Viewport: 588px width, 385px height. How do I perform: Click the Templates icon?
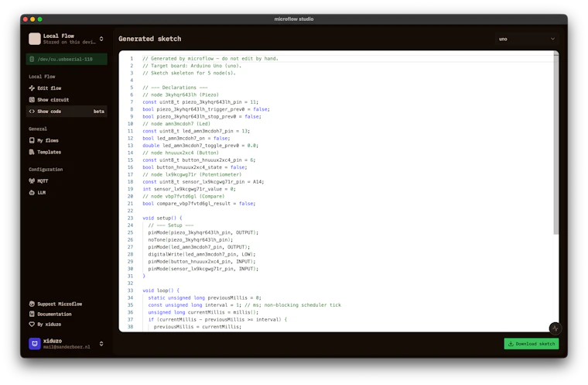32,152
